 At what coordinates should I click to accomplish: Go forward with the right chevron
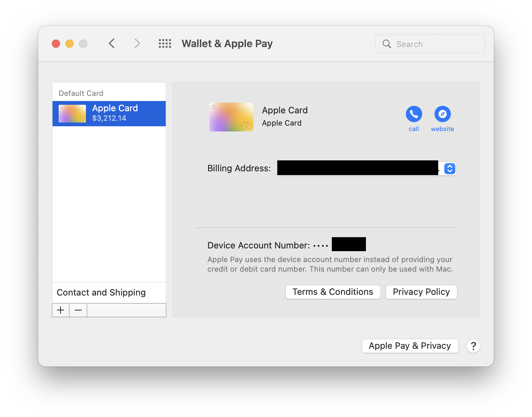click(137, 43)
